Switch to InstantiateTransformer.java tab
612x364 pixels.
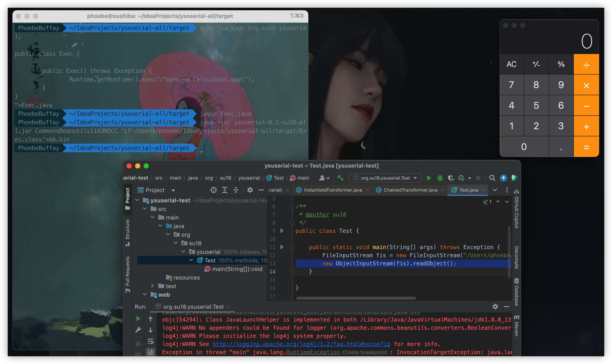332,190
